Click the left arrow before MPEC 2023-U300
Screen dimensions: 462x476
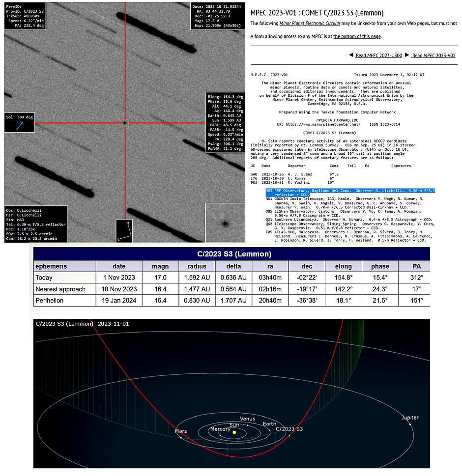(x=351, y=55)
